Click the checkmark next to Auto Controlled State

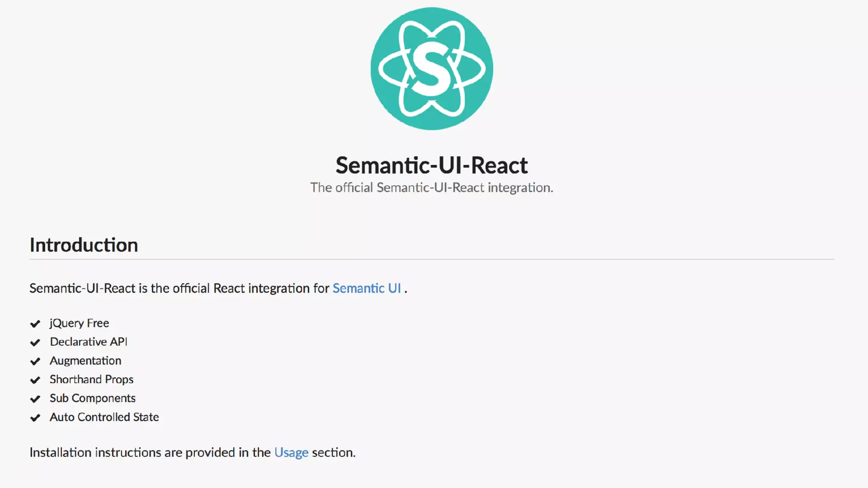tap(35, 418)
